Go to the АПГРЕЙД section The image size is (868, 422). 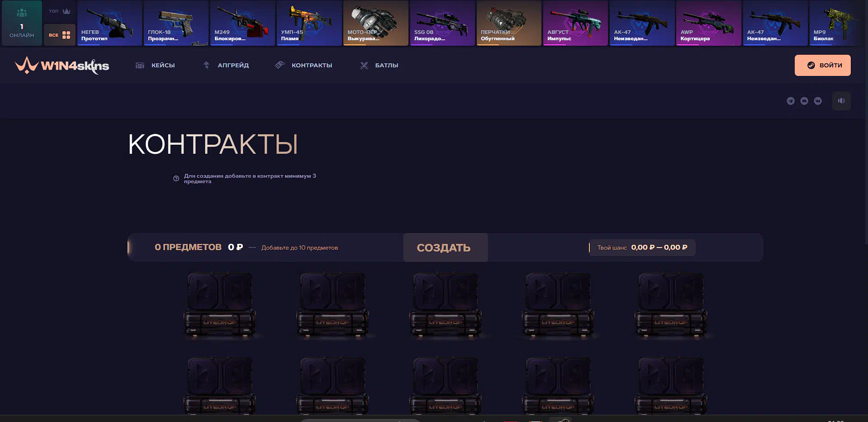point(226,66)
